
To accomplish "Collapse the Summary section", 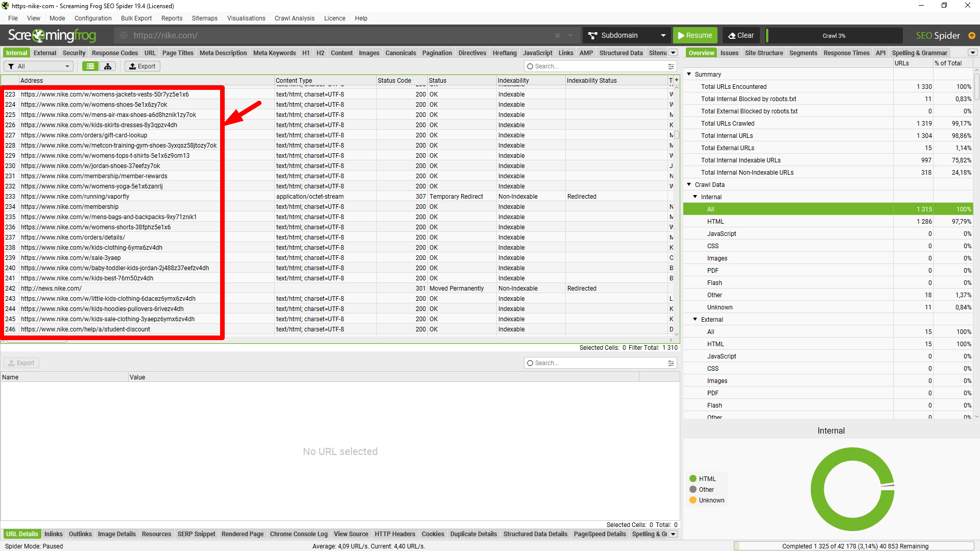I will click(x=689, y=74).
